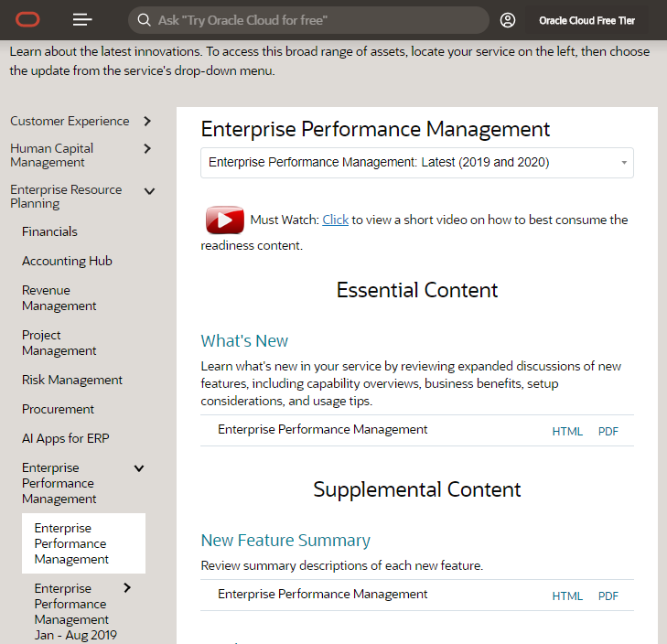Viewport: 667px width, 644px height.
Task: Expand the Human Capital Management section
Action: pyautogui.click(x=147, y=148)
